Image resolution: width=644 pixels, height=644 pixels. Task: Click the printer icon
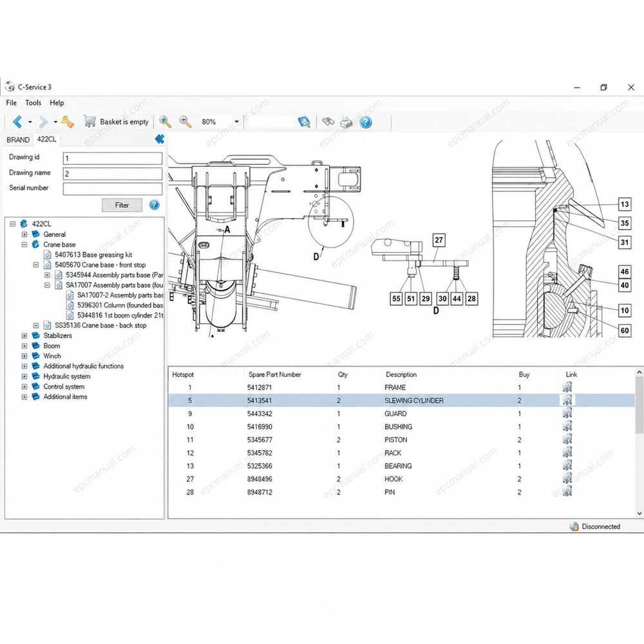coord(346,122)
